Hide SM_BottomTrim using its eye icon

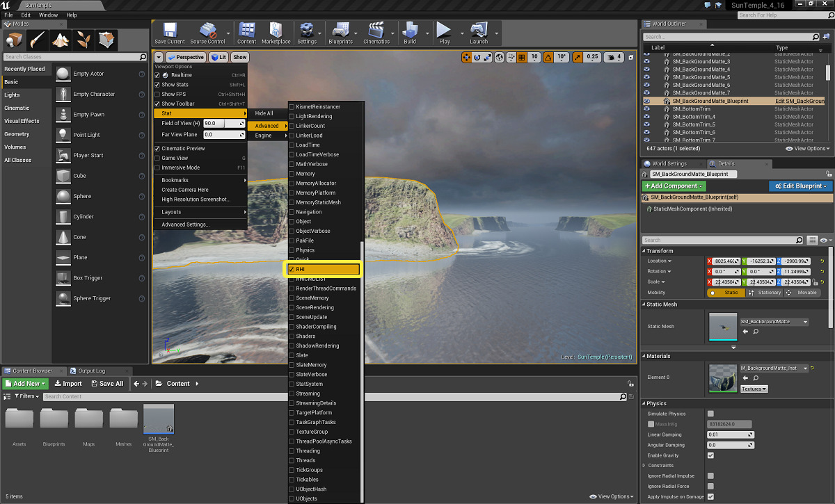(x=647, y=109)
